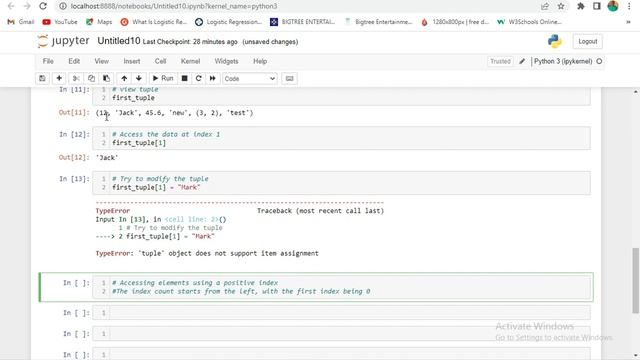Click the page vertical scrollbar thumb
This screenshot has height=360, width=640.
pos(636,280)
